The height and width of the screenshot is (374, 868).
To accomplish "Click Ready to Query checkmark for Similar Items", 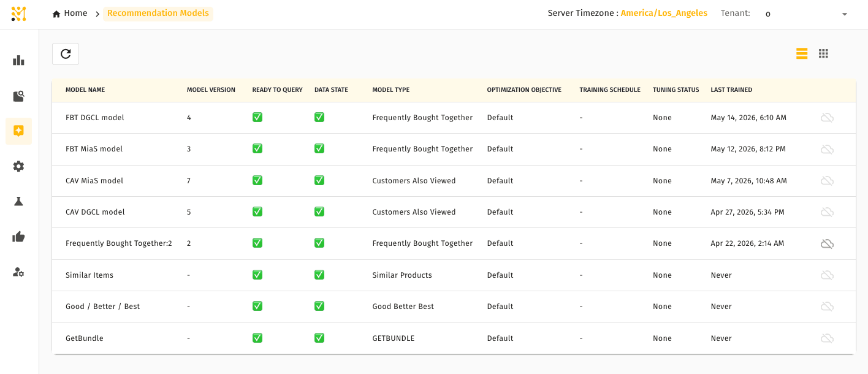I will tap(257, 275).
